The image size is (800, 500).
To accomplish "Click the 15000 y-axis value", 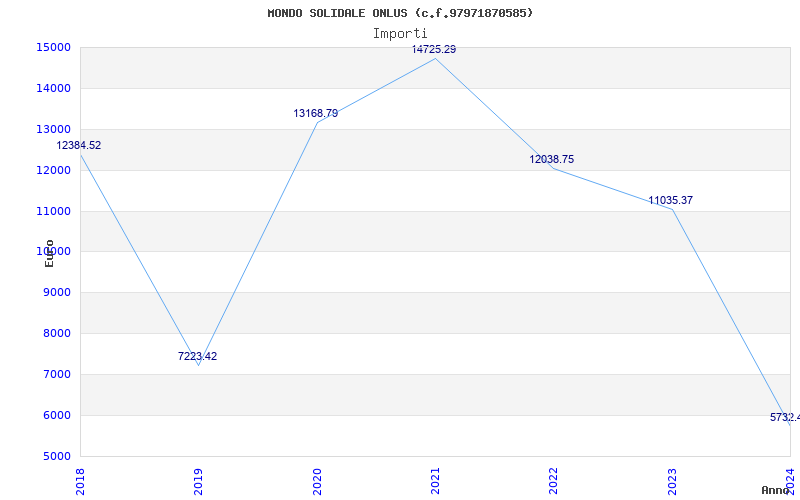I will click(54, 47).
